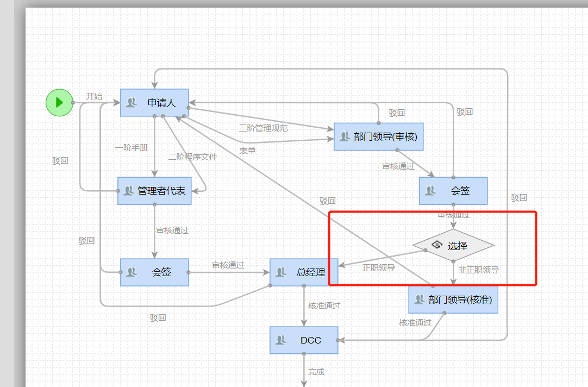Viewport: 588px width, 387px height.
Task: Select 审核通过 label under 部门领导(审核)
Action: 398,166
